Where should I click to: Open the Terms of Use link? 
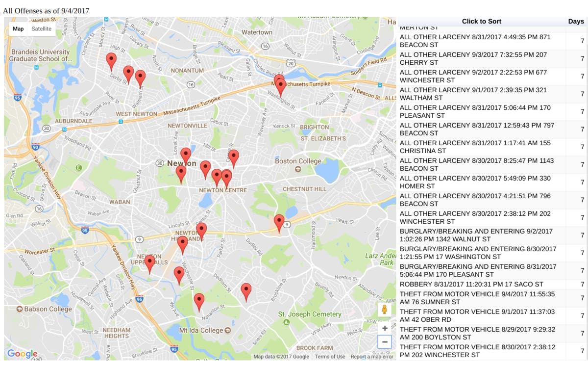(x=330, y=357)
